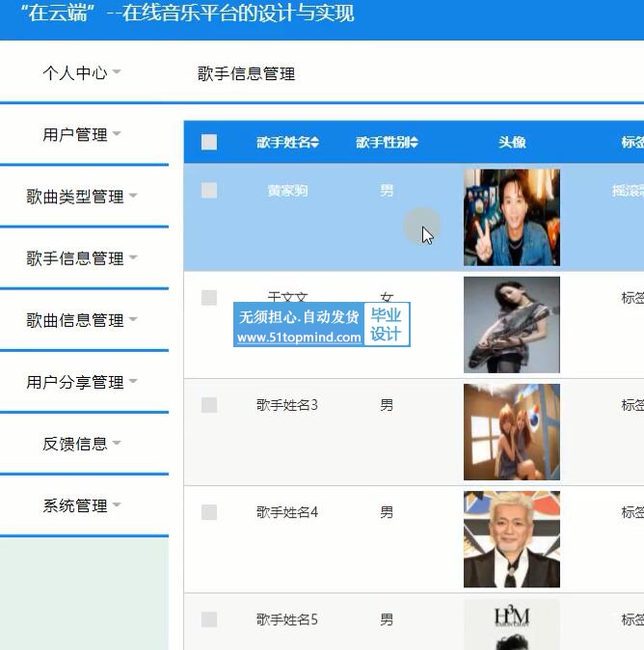Click gender cell 男 in 黄家驹 row
This screenshot has height=650, width=644.
[387, 191]
